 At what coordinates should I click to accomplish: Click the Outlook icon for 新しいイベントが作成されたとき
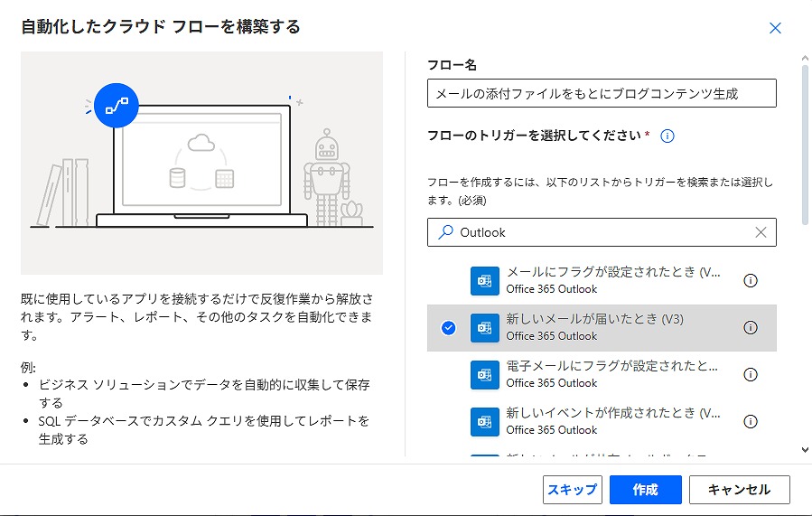click(485, 422)
